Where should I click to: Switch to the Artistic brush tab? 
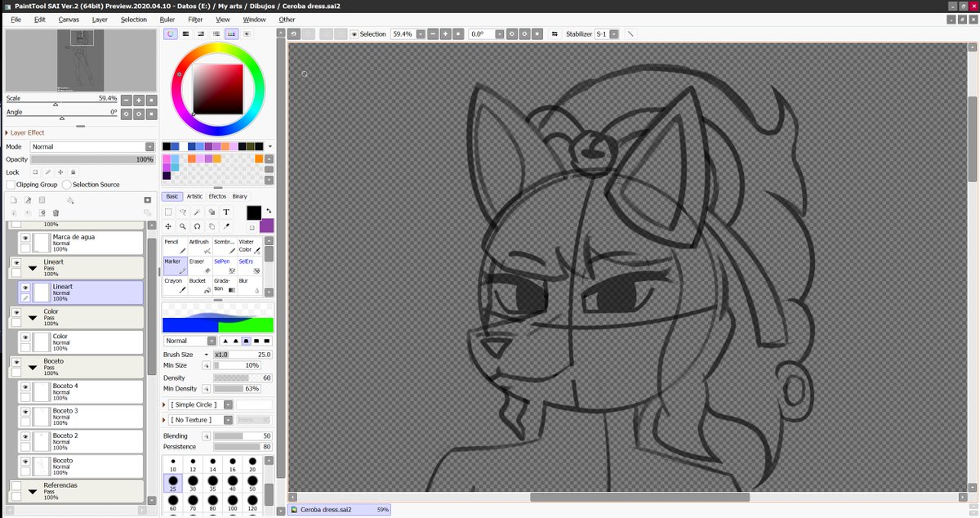click(x=194, y=196)
